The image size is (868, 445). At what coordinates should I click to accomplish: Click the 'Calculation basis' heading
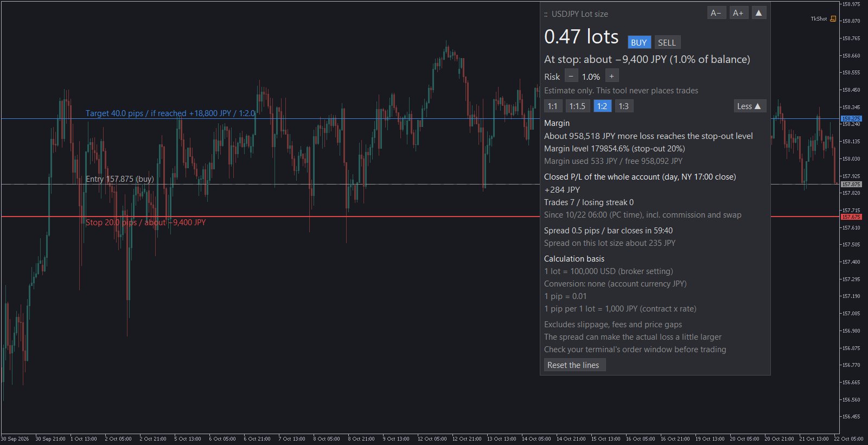[574, 259]
